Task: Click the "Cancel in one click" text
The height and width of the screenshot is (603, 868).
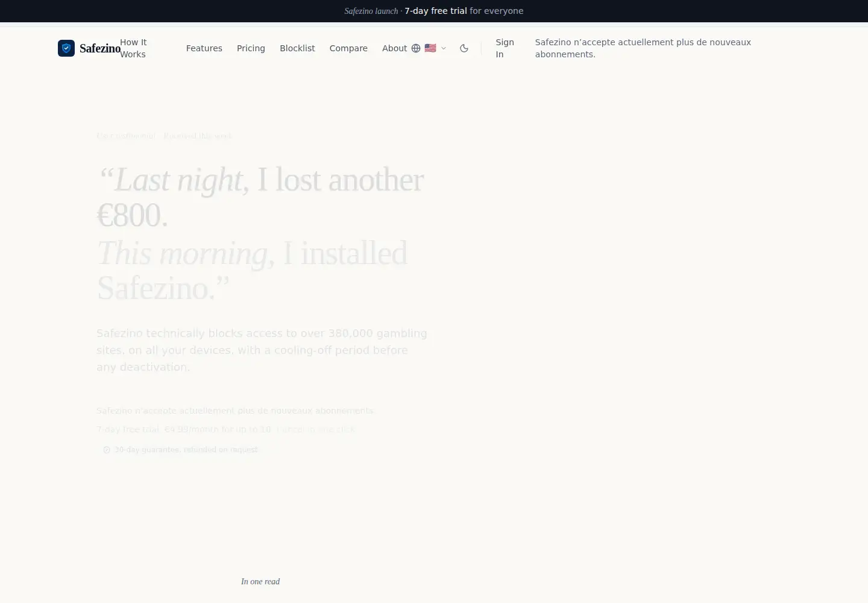Action: click(x=316, y=429)
